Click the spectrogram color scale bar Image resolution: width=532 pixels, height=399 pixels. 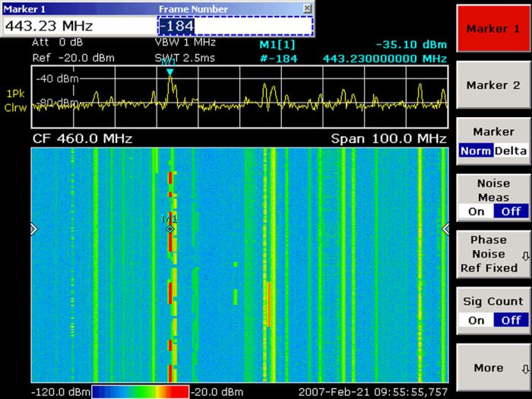point(141,392)
